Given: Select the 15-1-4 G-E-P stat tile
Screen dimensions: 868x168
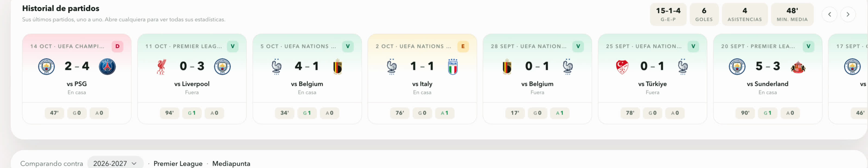Looking at the screenshot, I should (x=668, y=14).
